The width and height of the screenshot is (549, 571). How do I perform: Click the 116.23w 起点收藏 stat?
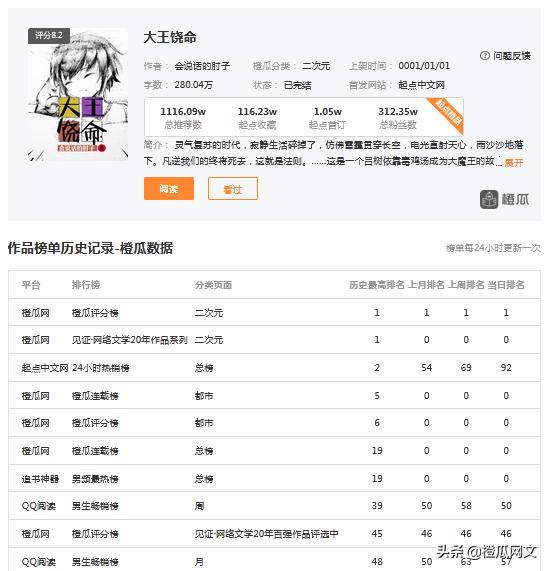(x=257, y=118)
